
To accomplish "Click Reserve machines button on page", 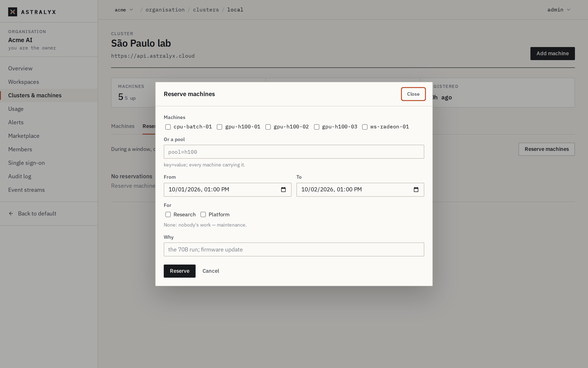I will coord(546,149).
